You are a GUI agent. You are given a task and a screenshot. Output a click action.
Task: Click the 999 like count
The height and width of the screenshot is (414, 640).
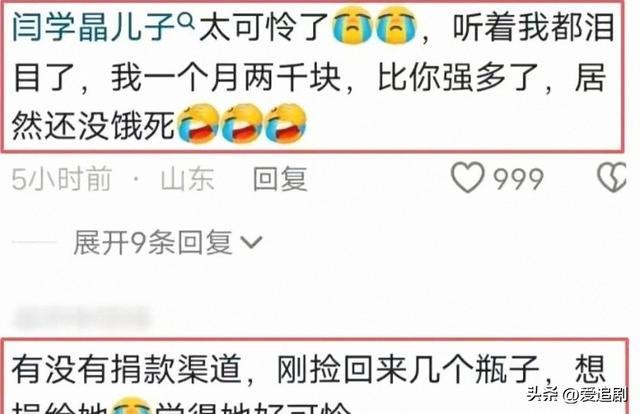tap(518, 179)
